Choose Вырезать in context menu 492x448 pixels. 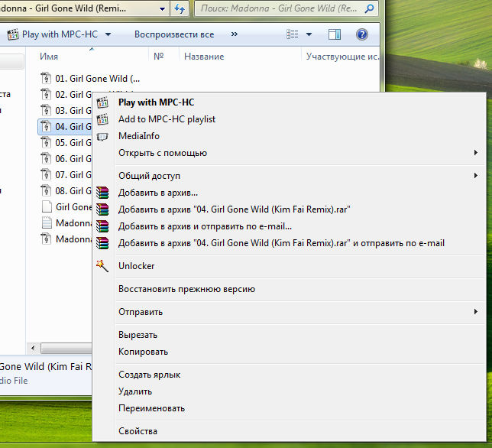click(x=138, y=335)
